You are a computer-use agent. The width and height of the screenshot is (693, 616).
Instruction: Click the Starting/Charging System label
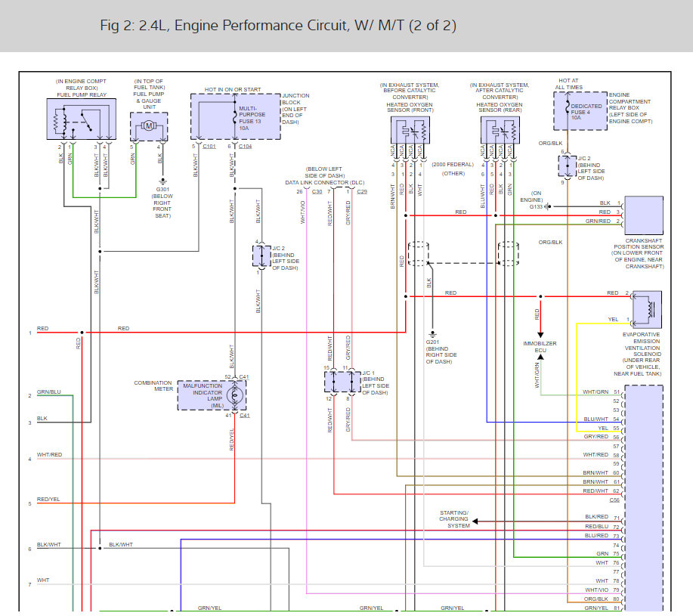point(453,519)
